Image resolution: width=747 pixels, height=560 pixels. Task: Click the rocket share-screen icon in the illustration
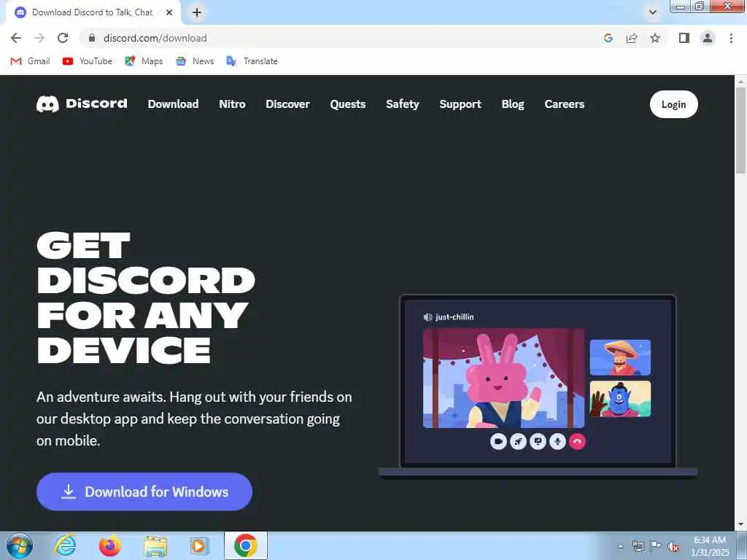518,441
